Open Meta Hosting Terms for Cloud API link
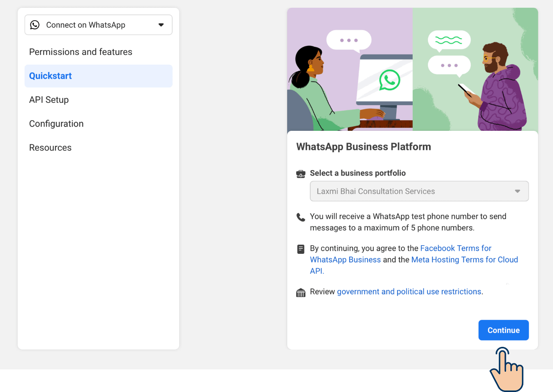Image resolution: width=553 pixels, height=392 pixels. 414,265
